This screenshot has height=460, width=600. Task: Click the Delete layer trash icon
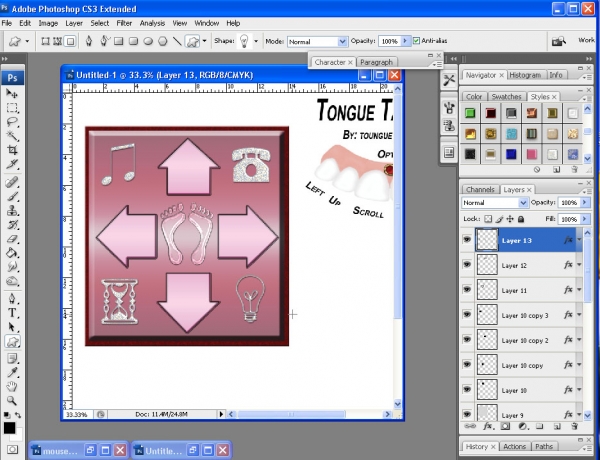click(574, 426)
